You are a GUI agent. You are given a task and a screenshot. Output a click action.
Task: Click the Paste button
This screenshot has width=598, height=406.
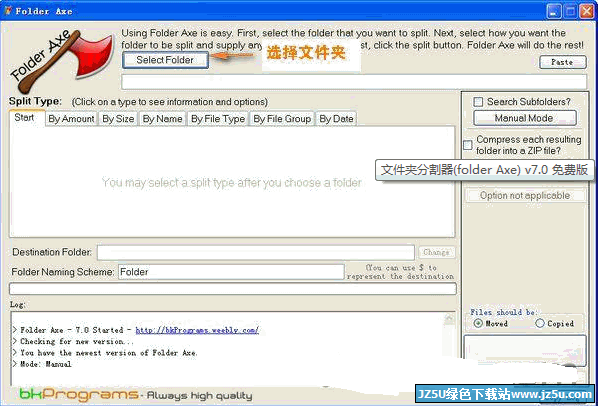tap(563, 62)
